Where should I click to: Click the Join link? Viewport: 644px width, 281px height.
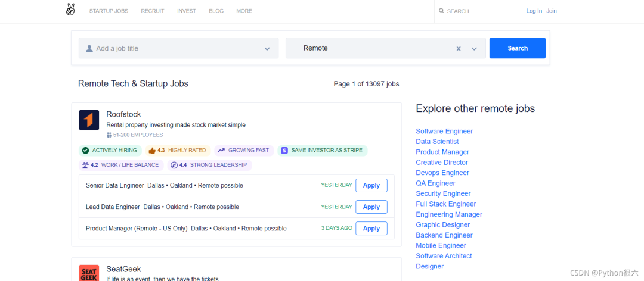552,11
